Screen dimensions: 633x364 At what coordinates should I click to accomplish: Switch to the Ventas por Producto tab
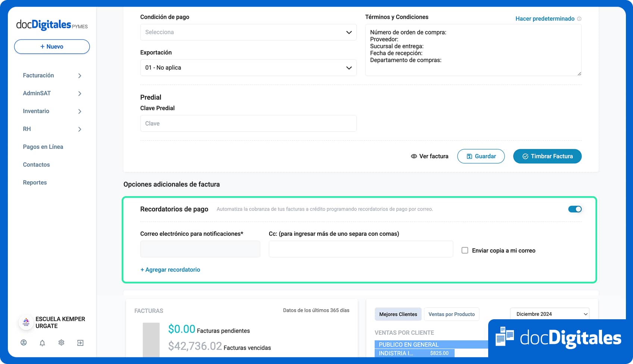(451, 314)
